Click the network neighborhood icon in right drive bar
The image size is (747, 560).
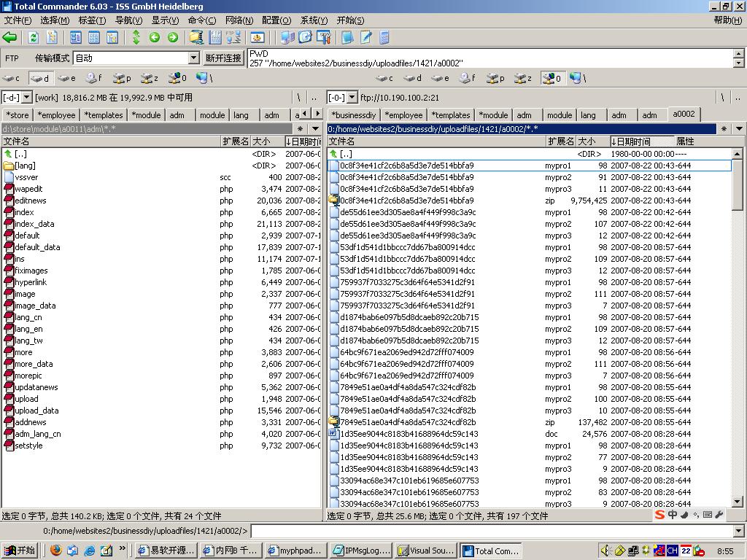576,78
